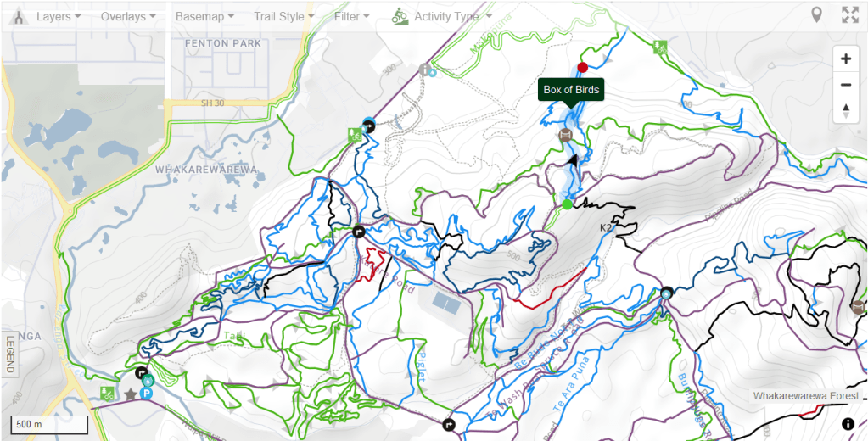The height and width of the screenshot is (441, 868).
Task: Open the Filter menu
Action: point(351,17)
